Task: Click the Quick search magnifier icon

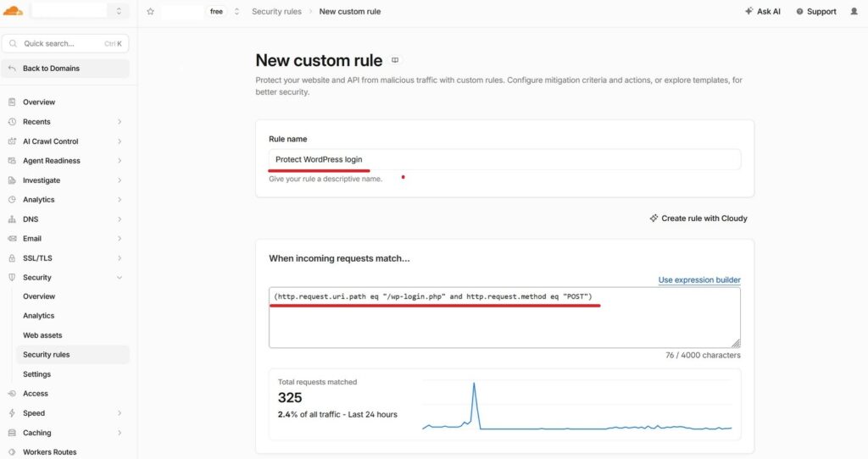Action: pyautogui.click(x=14, y=43)
